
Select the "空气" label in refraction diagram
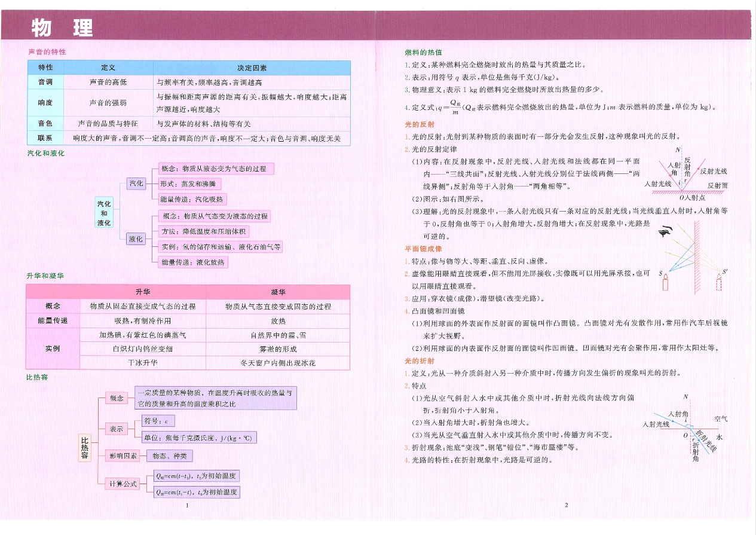tap(721, 418)
